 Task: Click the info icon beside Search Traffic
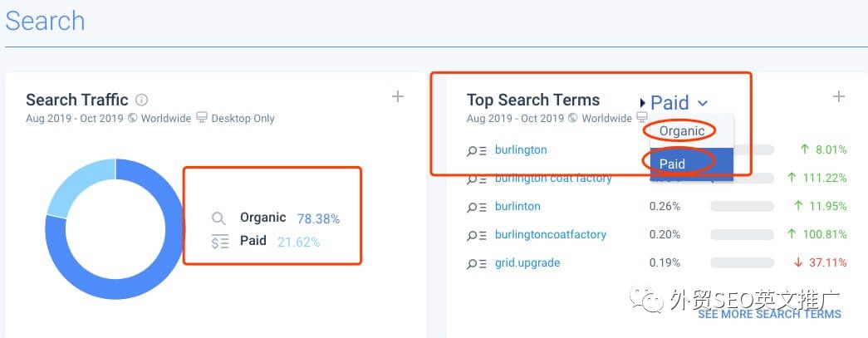(x=142, y=100)
